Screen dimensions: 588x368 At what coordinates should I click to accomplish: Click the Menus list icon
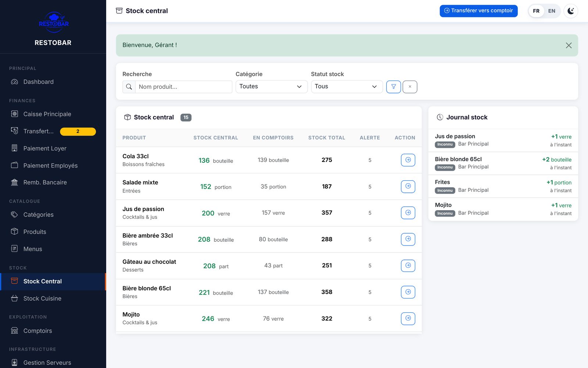click(14, 249)
